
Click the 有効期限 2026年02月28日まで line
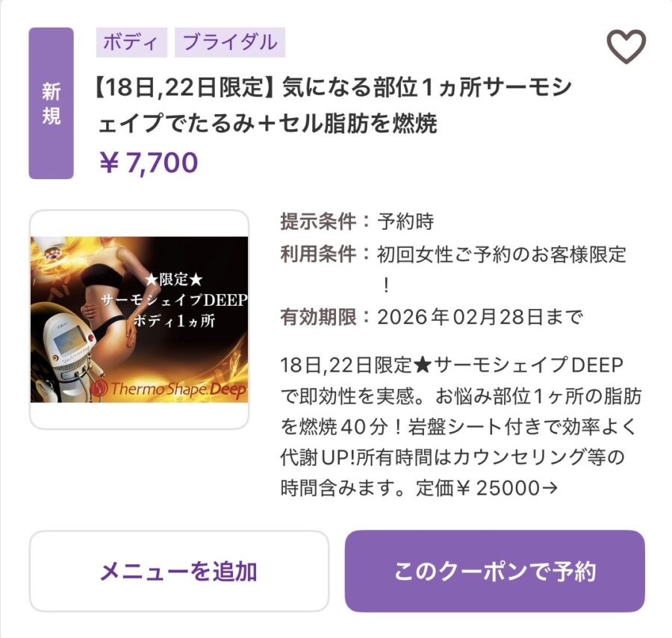point(432,317)
